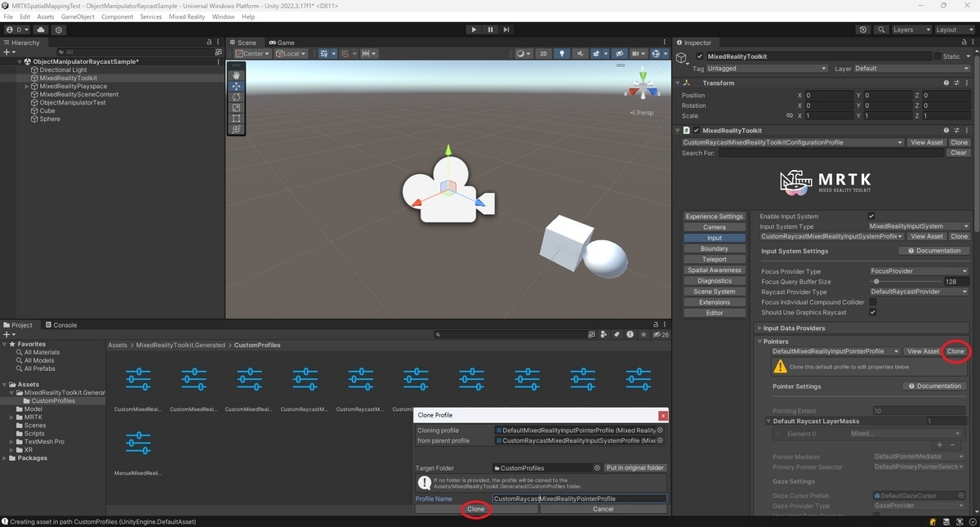Select the Scale tool in Scene toolbar

(236, 107)
